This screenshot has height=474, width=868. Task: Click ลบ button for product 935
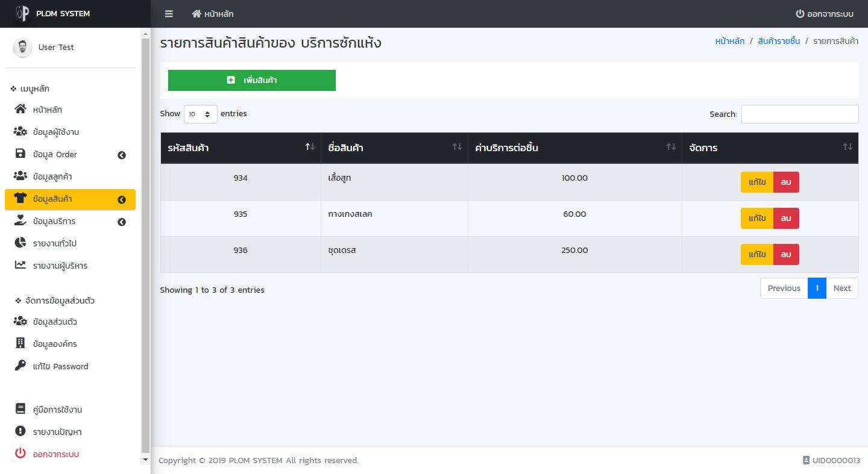coord(786,218)
